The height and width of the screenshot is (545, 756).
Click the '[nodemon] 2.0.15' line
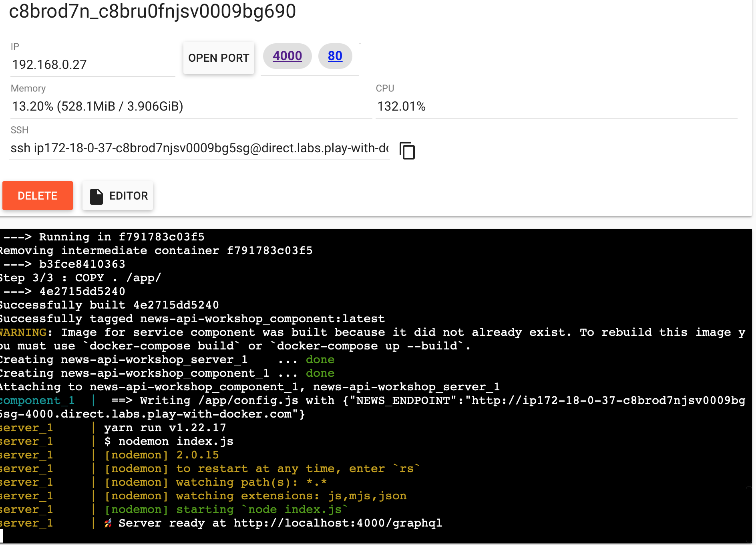162,455
